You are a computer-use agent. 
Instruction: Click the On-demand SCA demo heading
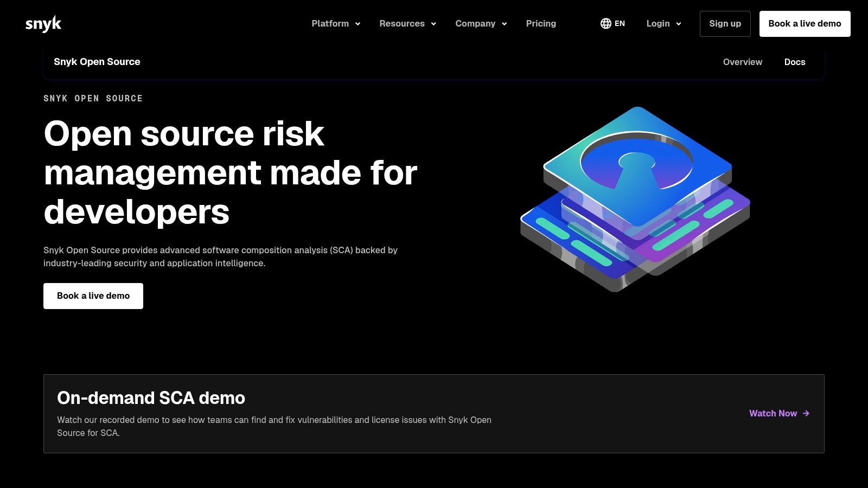pyautogui.click(x=151, y=398)
